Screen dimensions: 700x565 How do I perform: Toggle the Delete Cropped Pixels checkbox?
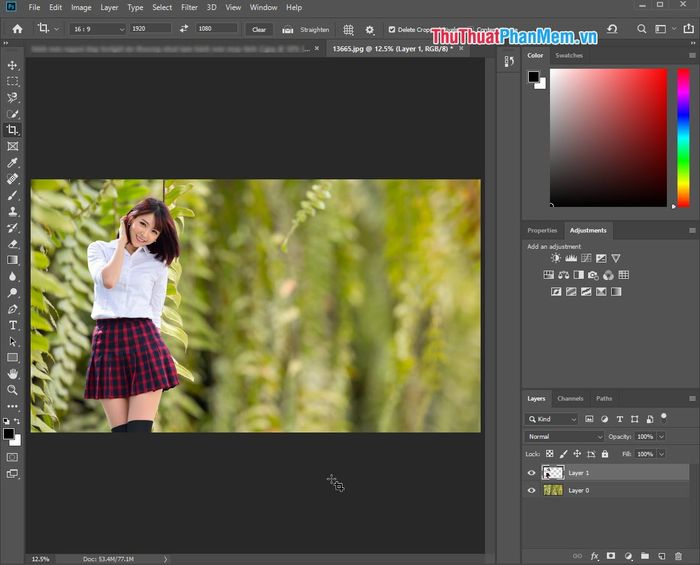[391, 29]
